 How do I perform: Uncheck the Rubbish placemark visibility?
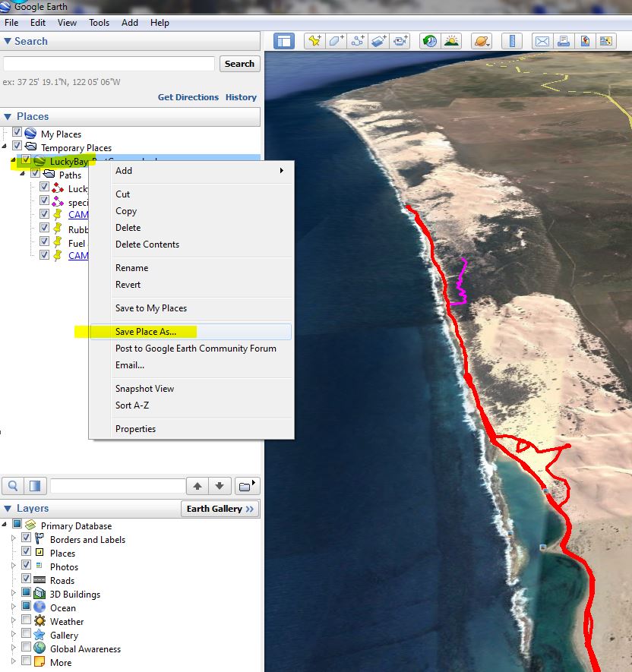(x=44, y=228)
